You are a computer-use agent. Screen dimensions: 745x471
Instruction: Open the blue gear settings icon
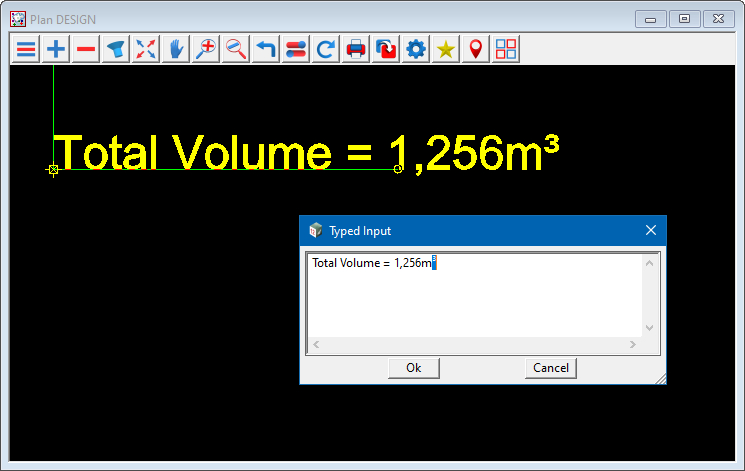pyautogui.click(x=416, y=49)
